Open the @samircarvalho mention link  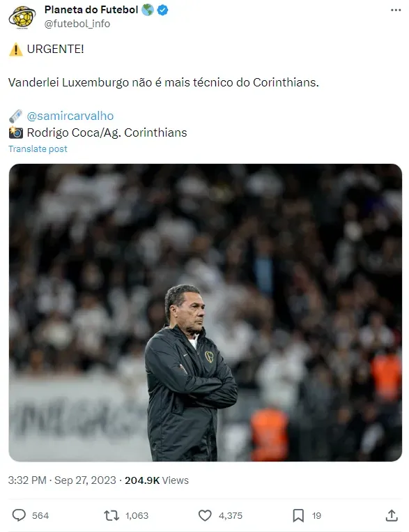pyautogui.click(x=70, y=116)
